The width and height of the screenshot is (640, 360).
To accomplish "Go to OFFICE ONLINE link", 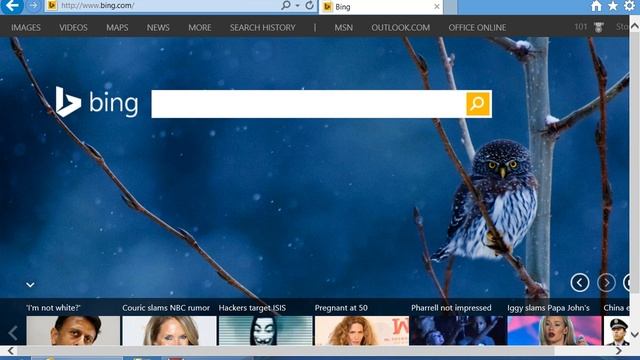I will pos(477,27).
